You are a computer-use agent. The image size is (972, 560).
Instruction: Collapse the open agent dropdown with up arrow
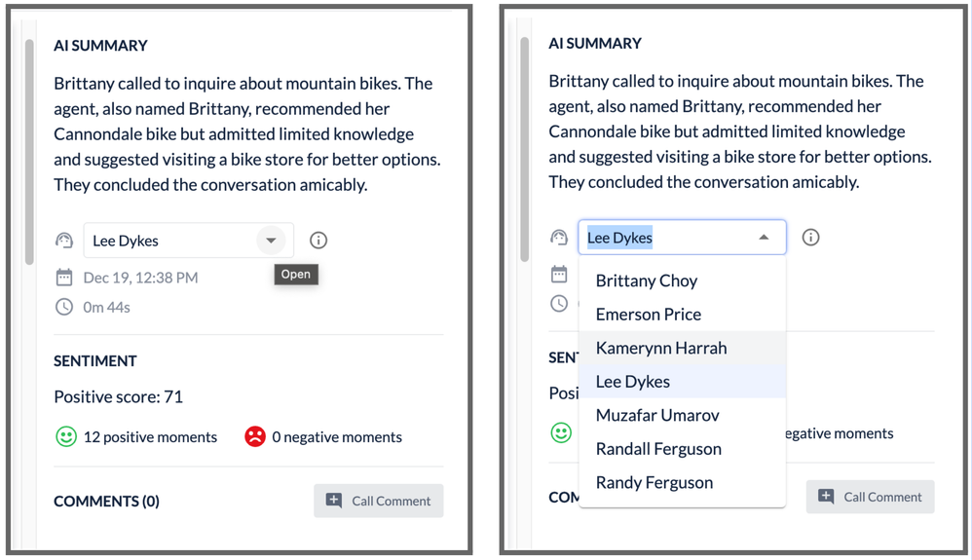point(765,238)
